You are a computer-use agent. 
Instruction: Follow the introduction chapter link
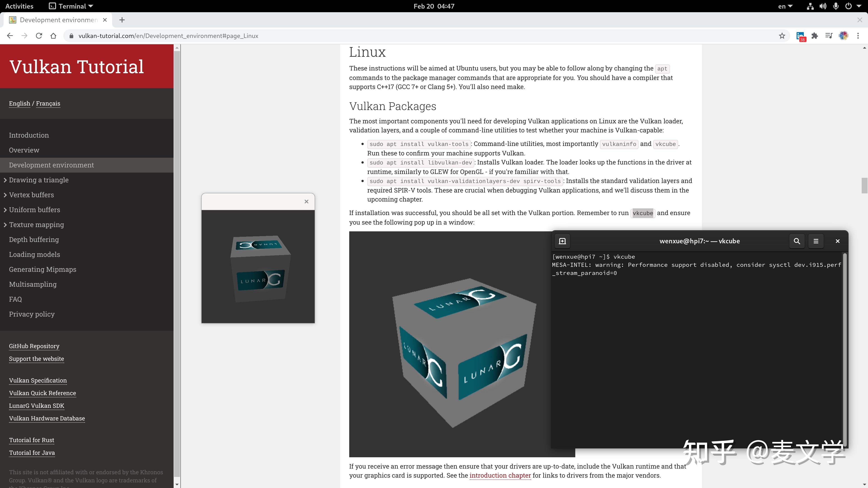point(500,475)
